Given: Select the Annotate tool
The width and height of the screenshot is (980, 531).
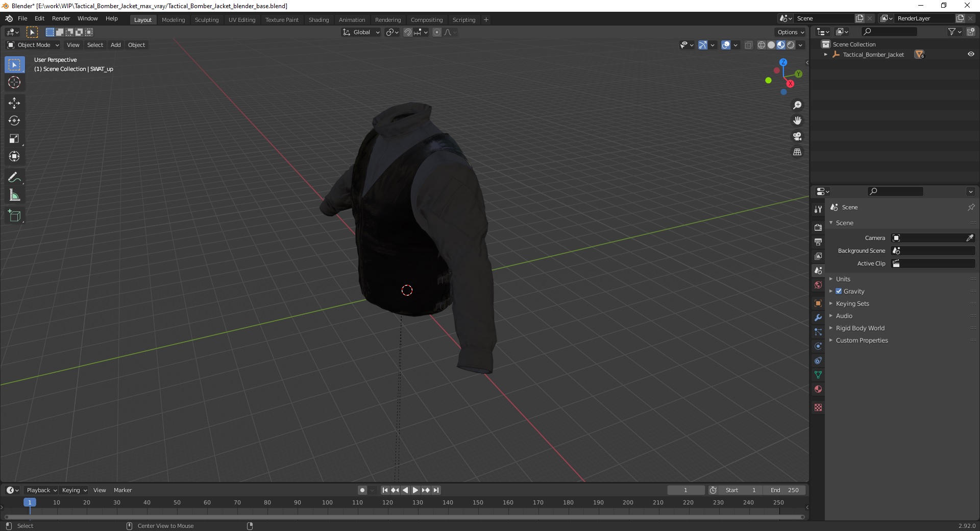Looking at the screenshot, I should (x=14, y=178).
